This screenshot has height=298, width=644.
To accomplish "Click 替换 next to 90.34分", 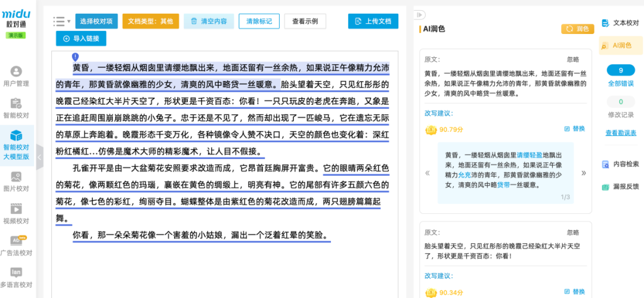I will point(575,291).
